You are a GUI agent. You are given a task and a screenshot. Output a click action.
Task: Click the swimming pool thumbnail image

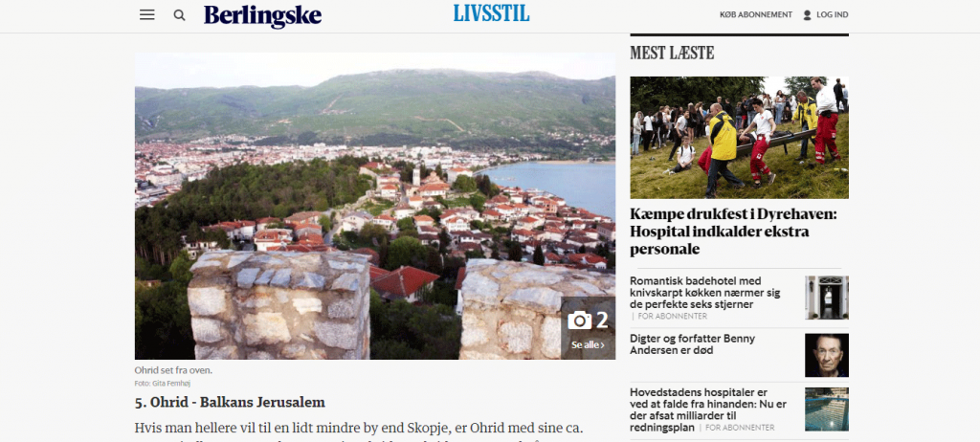827,409
